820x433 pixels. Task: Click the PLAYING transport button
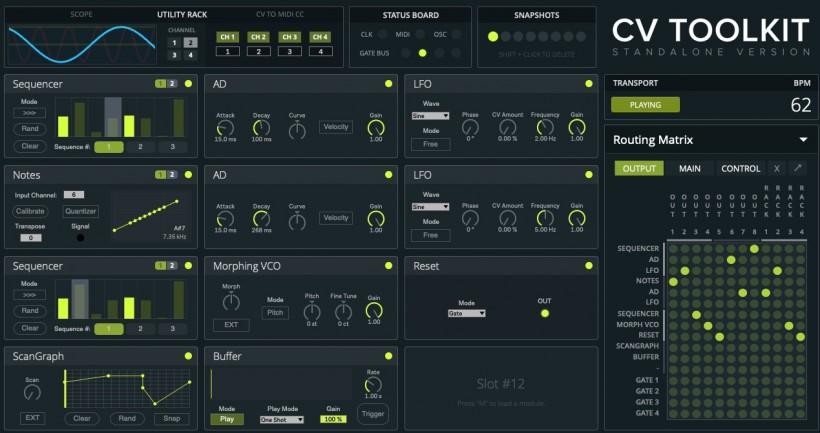click(645, 104)
